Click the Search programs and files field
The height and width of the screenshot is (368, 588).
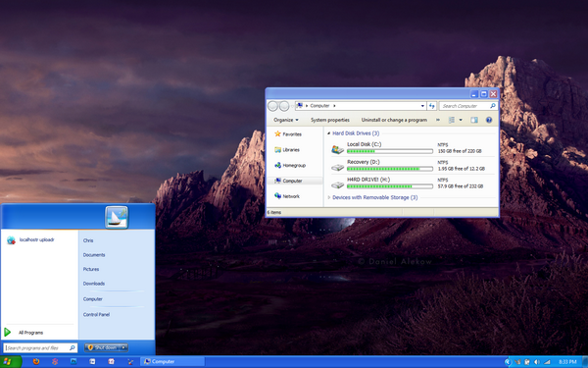point(40,348)
